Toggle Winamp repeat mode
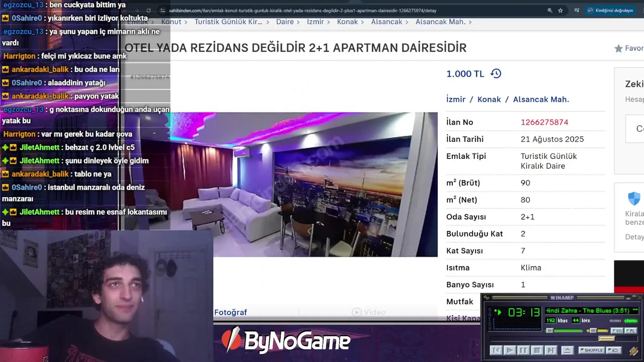The width and height of the screenshot is (644, 362). click(x=614, y=350)
